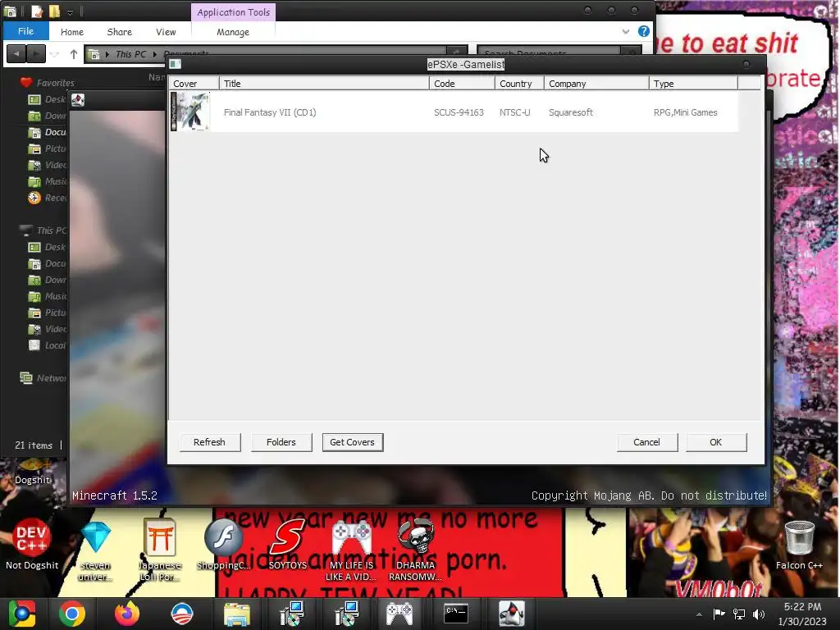This screenshot has height=630, width=840.
Task: Open Videos under Favorites in sidebar
Action: point(47,165)
